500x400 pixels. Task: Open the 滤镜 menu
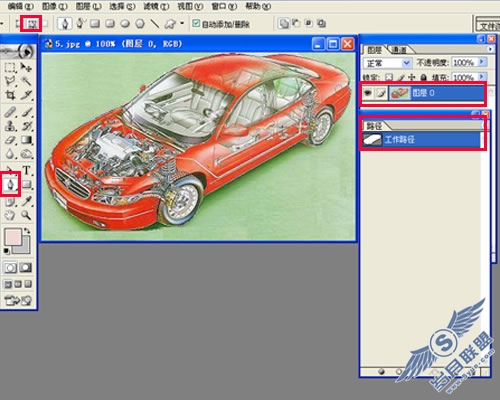(156, 6)
